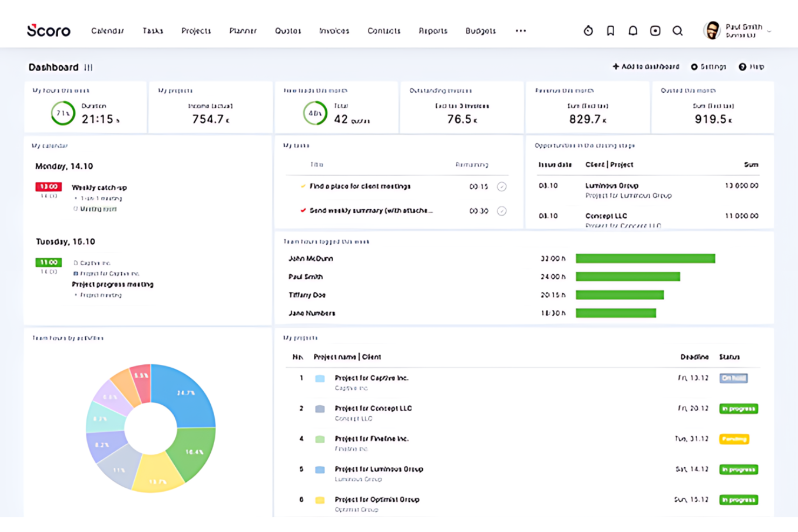The width and height of the screenshot is (798, 532).
Task: Open the Calendar menu
Action: pyautogui.click(x=107, y=31)
